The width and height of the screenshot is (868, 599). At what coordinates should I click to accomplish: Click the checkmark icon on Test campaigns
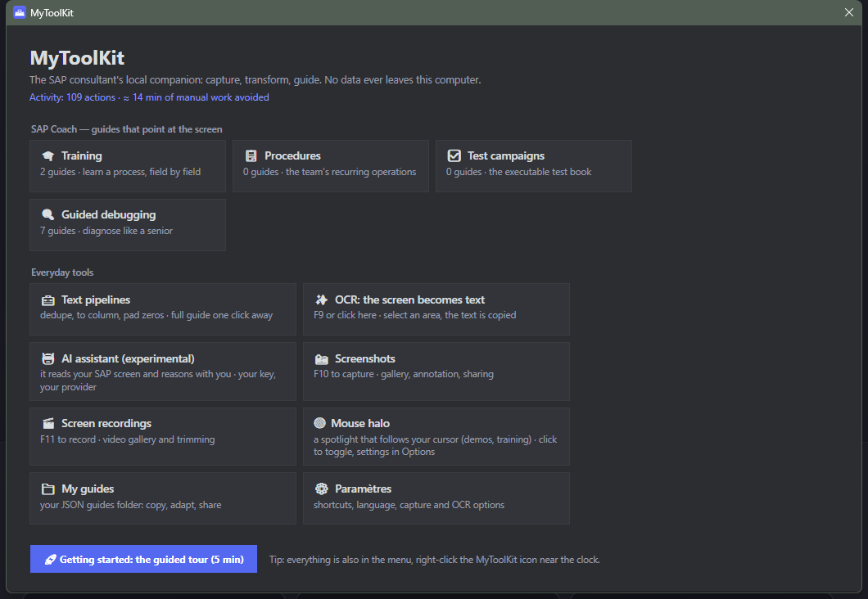pos(454,156)
